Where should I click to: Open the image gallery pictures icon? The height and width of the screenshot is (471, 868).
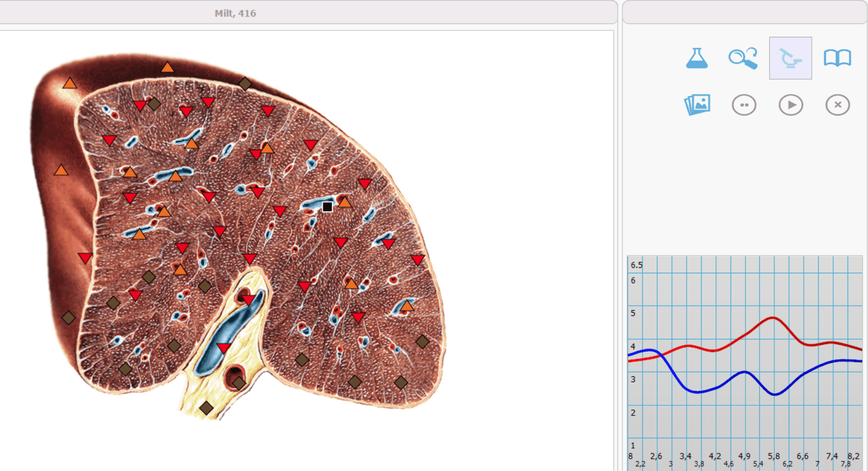(697, 105)
